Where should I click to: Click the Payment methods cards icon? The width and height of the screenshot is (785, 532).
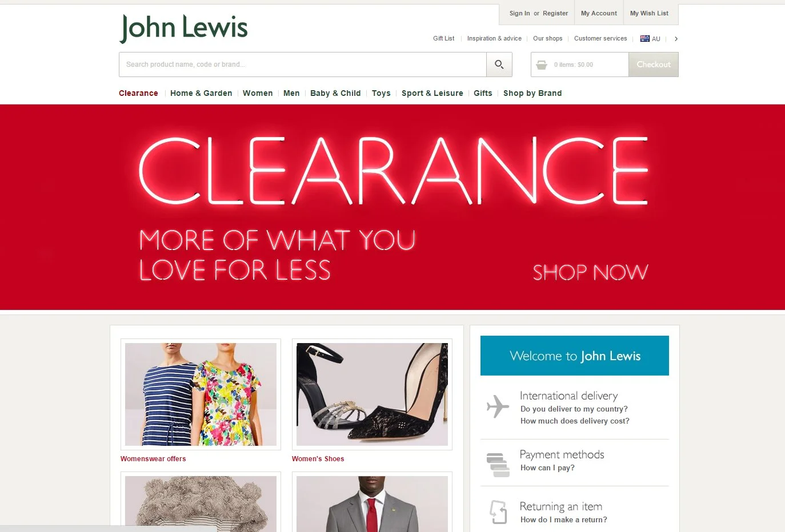coord(498,465)
